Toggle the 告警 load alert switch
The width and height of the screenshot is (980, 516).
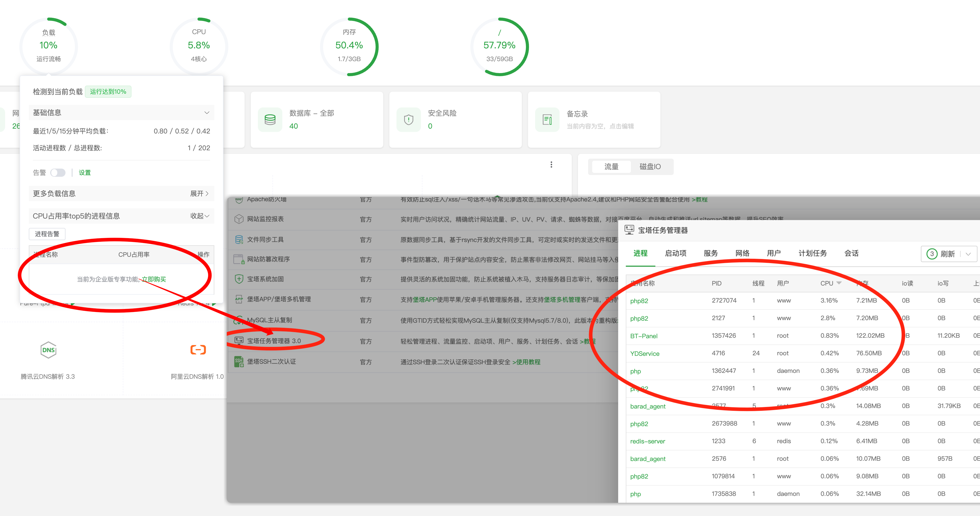coord(58,173)
